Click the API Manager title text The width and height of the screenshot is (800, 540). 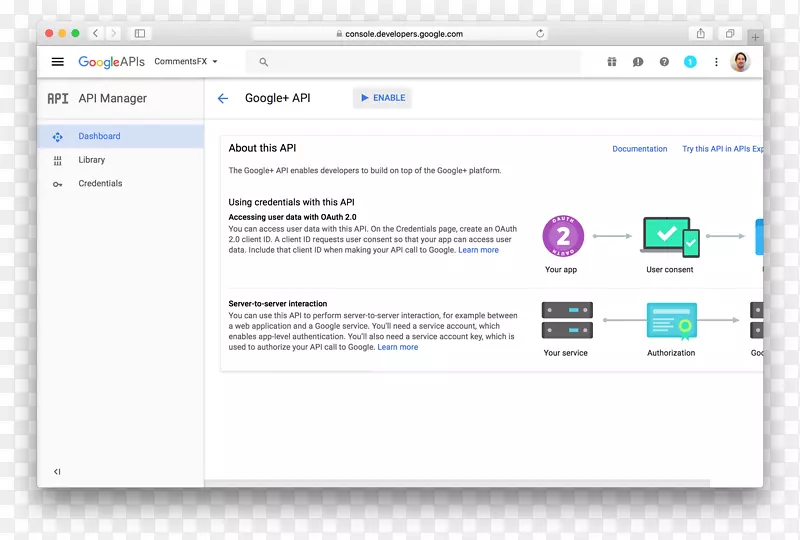coord(113,99)
